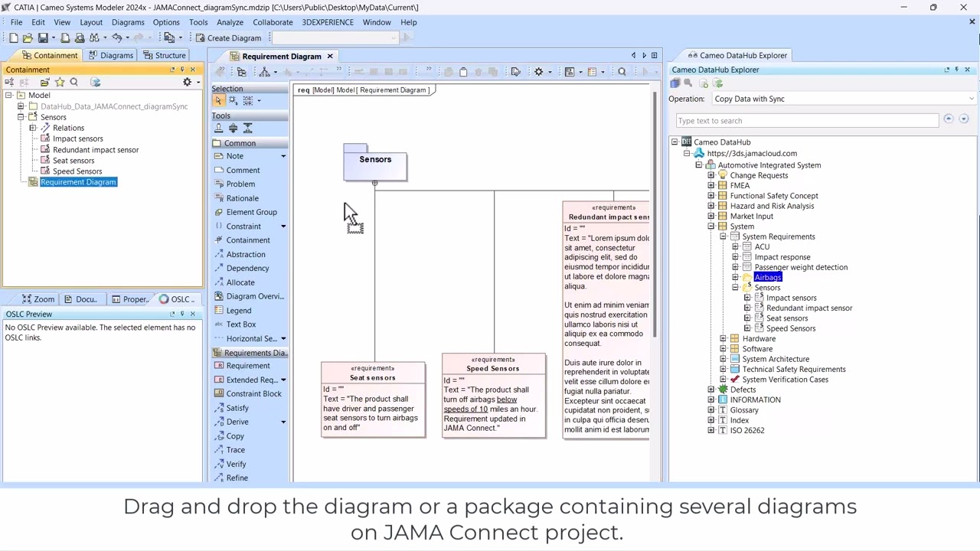Select the Verify relationship tool
Screen dimensions: 980x551
click(x=236, y=464)
